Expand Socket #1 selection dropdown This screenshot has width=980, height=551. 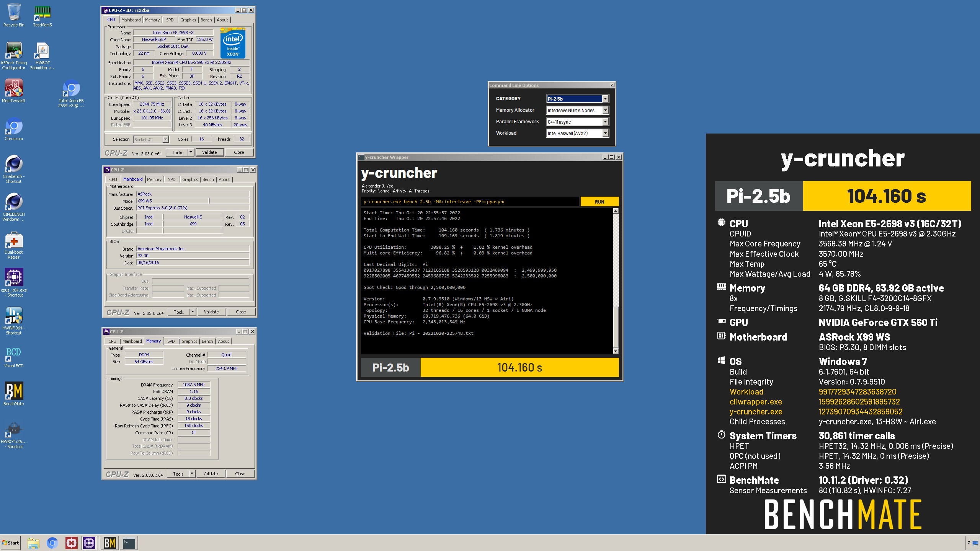165,139
